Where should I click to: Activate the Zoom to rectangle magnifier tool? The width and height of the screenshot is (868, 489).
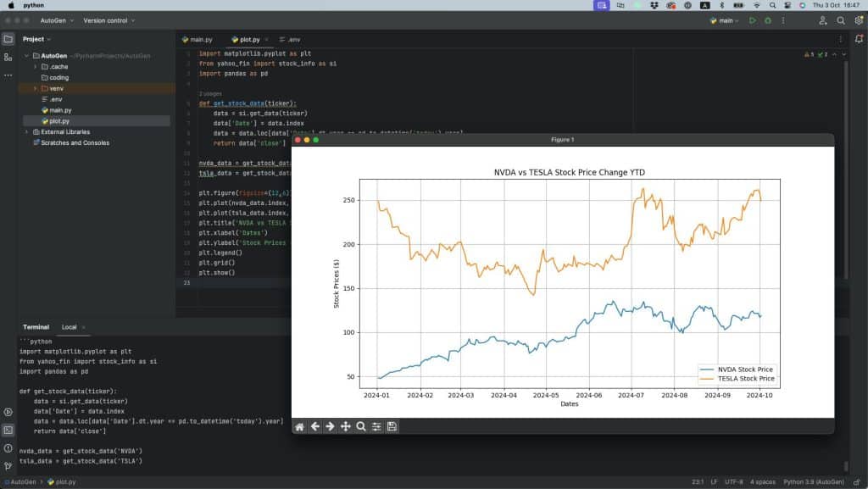(x=360, y=426)
